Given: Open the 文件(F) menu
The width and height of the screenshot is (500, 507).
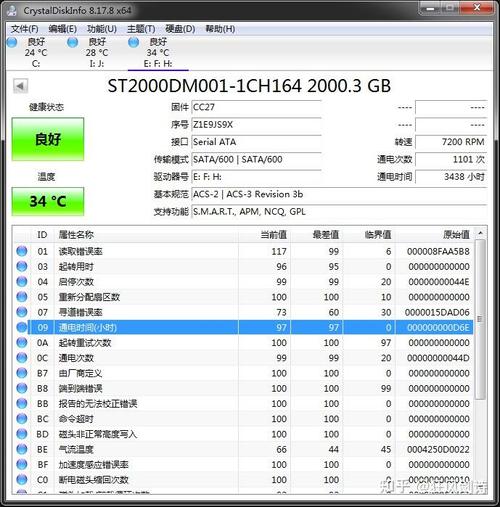Looking at the screenshot, I should pyautogui.click(x=24, y=29).
